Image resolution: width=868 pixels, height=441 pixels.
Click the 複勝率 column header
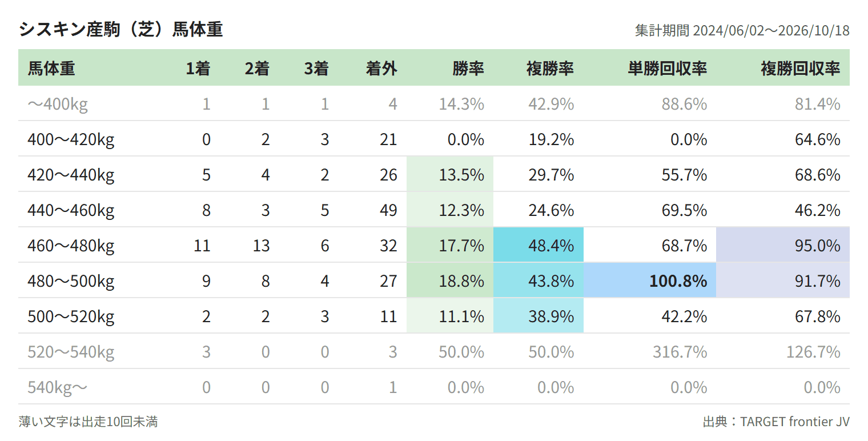(x=550, y=69)
